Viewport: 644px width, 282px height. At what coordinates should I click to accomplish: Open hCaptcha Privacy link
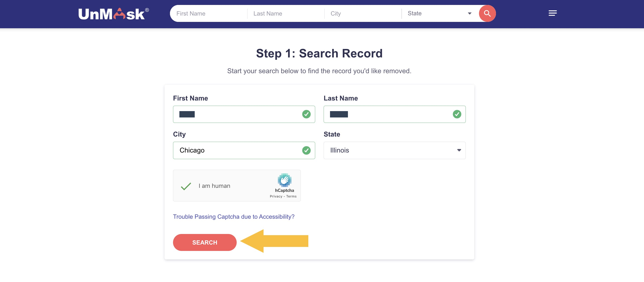(x=276, y=196)
